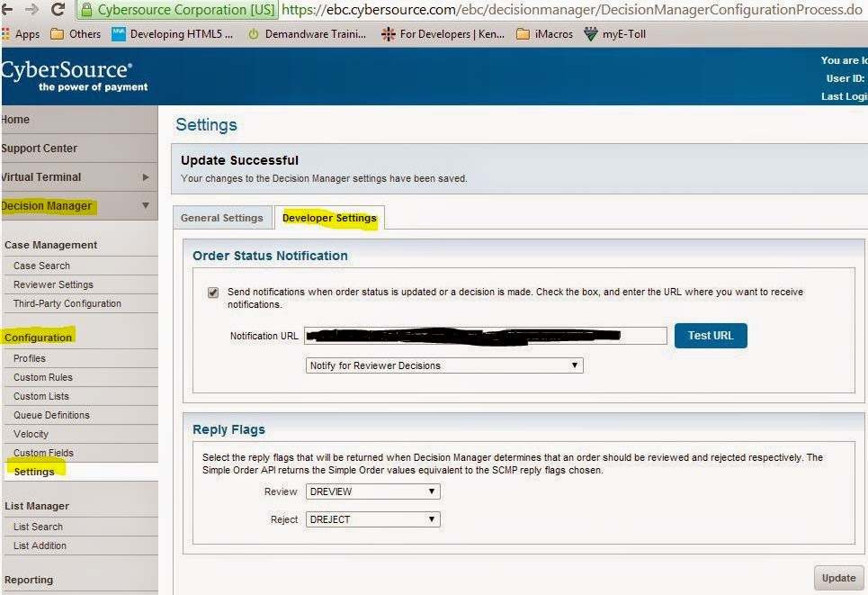Open the Demandware Training bookmark

click(x=307, y=34)
